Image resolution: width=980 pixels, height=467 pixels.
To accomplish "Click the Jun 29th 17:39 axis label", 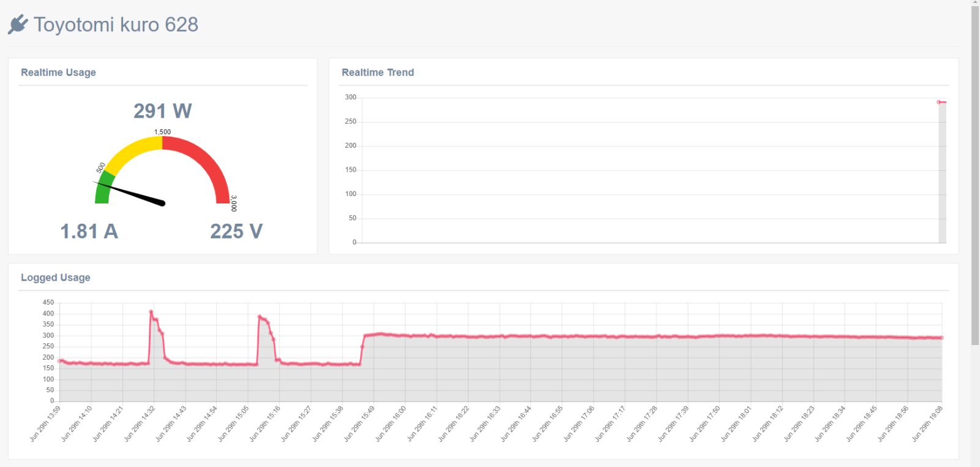I will [674, 423].
